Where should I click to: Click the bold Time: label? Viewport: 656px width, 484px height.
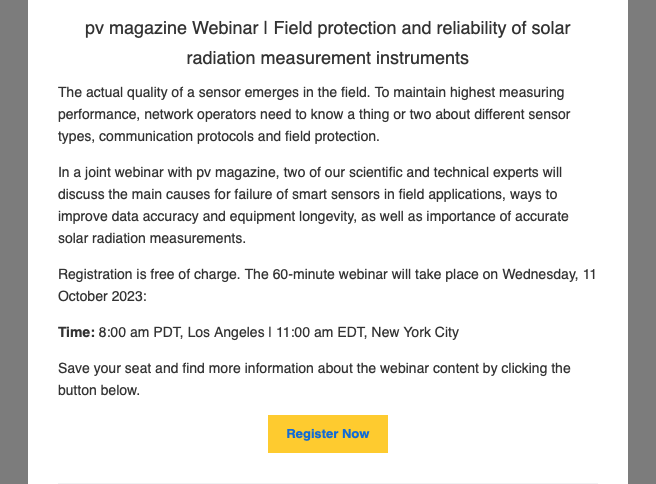[76, 332]
